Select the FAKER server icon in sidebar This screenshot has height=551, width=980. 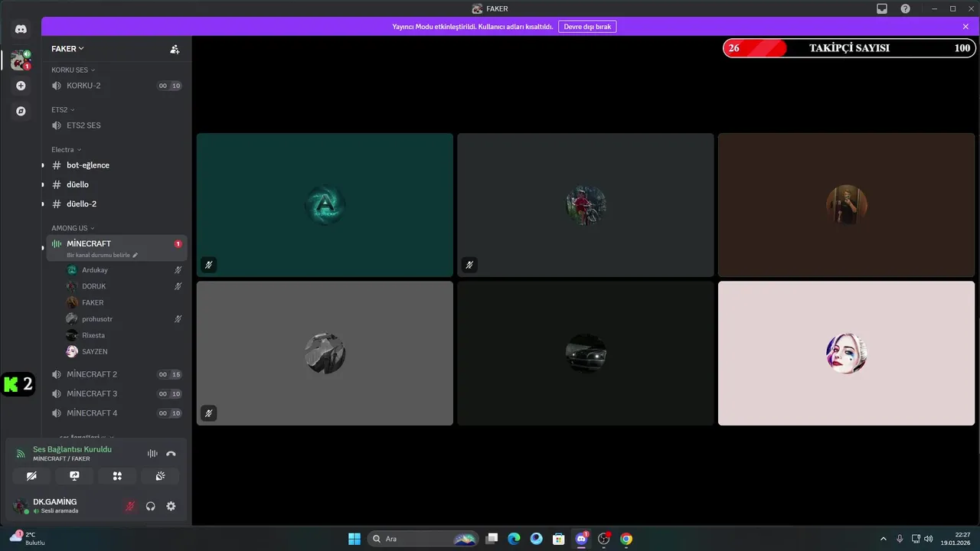pyautogui.click(x=21, y=60)
